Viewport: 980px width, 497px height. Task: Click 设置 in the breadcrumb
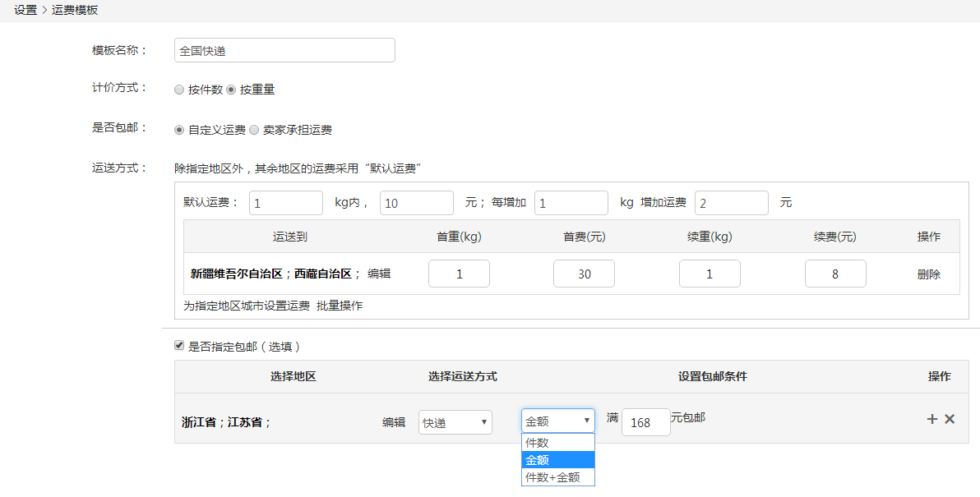tap(25, 10)
